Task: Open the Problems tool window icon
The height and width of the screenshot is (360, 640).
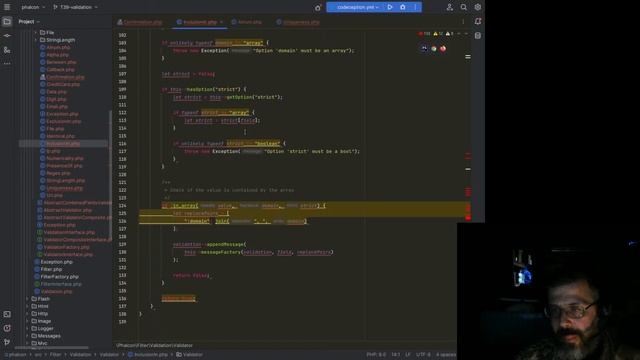Action: coord(7,328)
